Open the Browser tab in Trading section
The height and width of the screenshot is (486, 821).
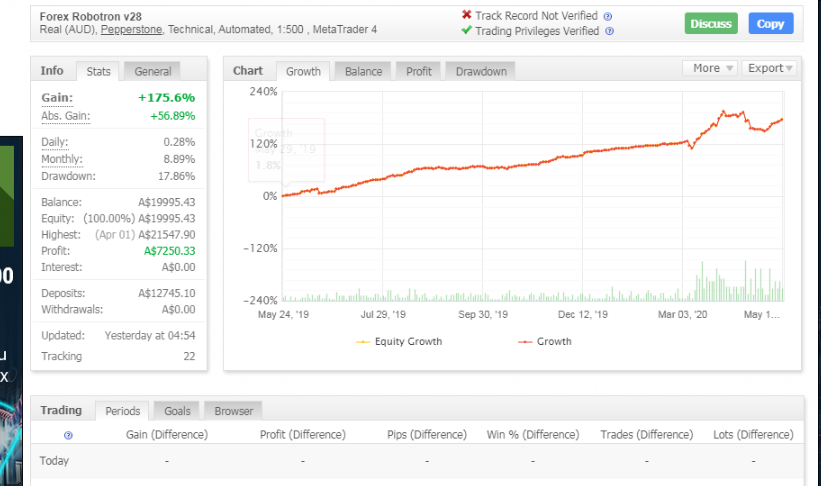point(233,411)
